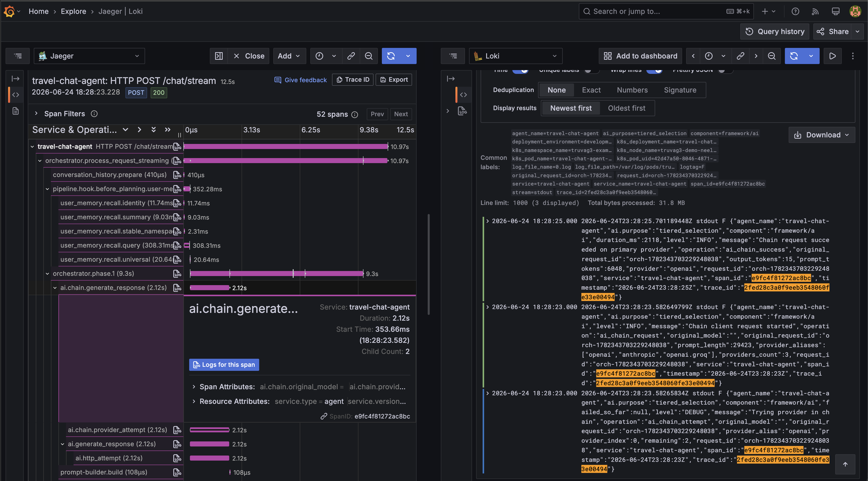Select Exact deduplication option
This screenshot has height=481, width=868.
[x=591, y=90]
